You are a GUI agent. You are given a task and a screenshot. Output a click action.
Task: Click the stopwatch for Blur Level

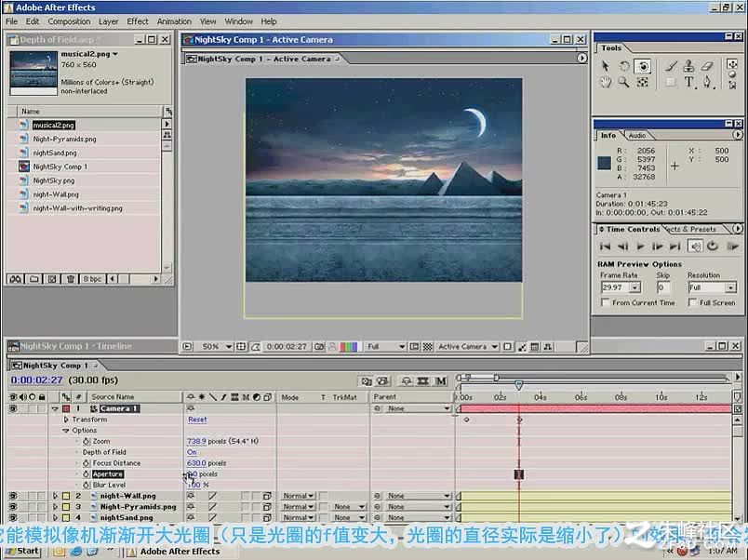click(87, 485)
